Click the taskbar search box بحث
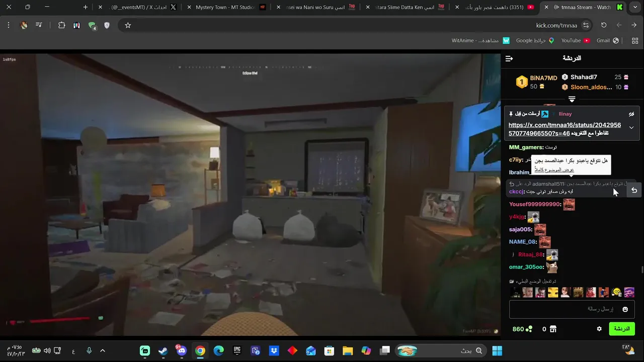Screen dimensions: 644x362 (x=442, y=350)
